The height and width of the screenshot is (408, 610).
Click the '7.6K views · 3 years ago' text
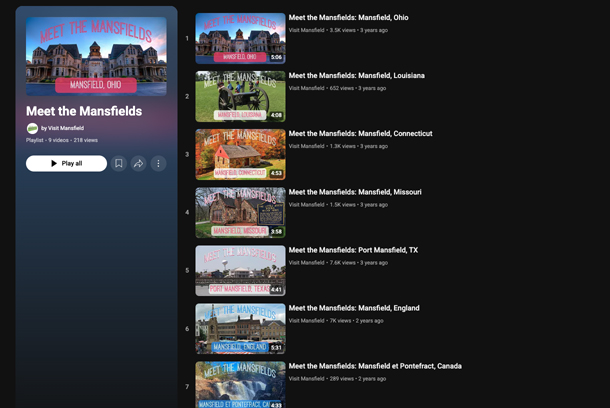click(x=359, y=263)
